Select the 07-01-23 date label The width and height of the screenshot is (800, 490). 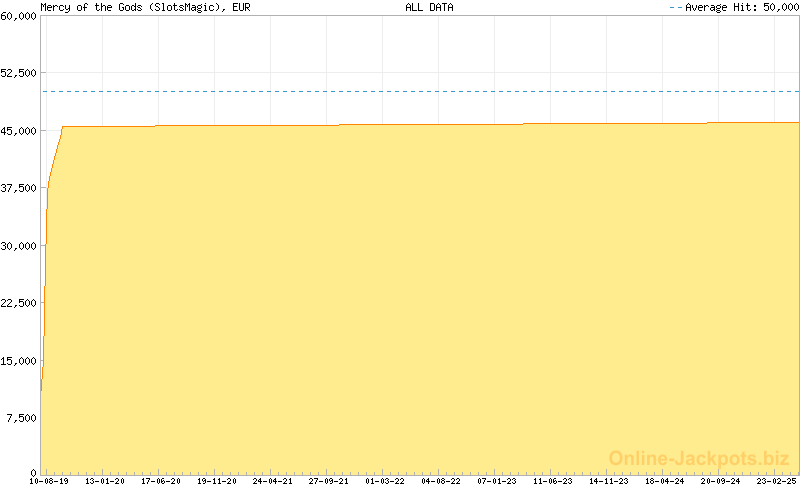pyautogui.click(x=497, y=481)
